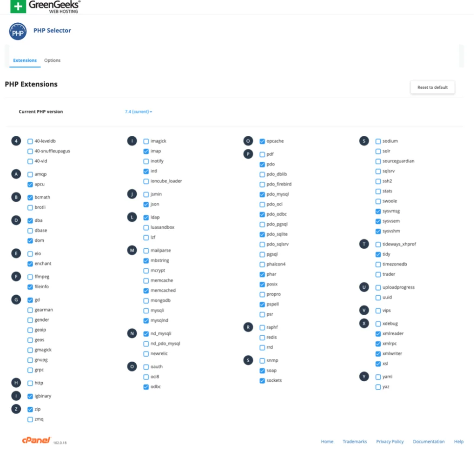Enable the xdebug extension

[x=378, y=324]
